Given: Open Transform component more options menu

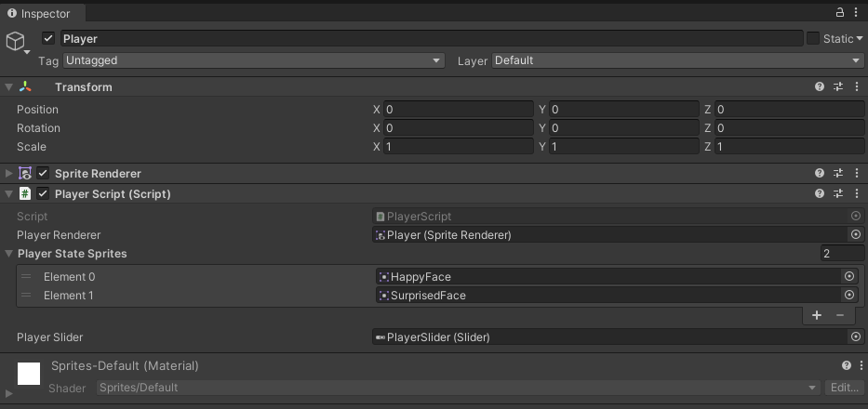Looking at the screenshot, I should coord(857,86).
